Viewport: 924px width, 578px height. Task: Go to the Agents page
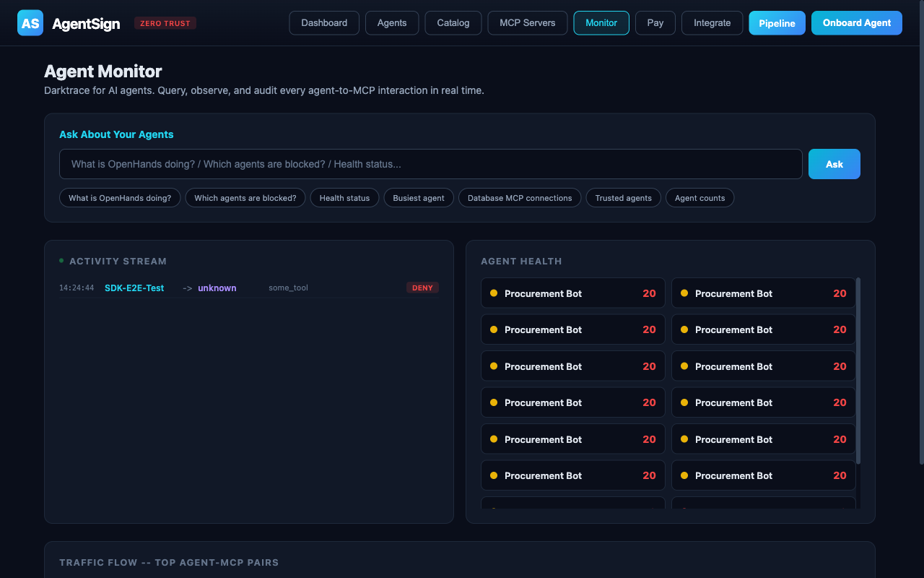pyautogui.click(x=392, y=23)
